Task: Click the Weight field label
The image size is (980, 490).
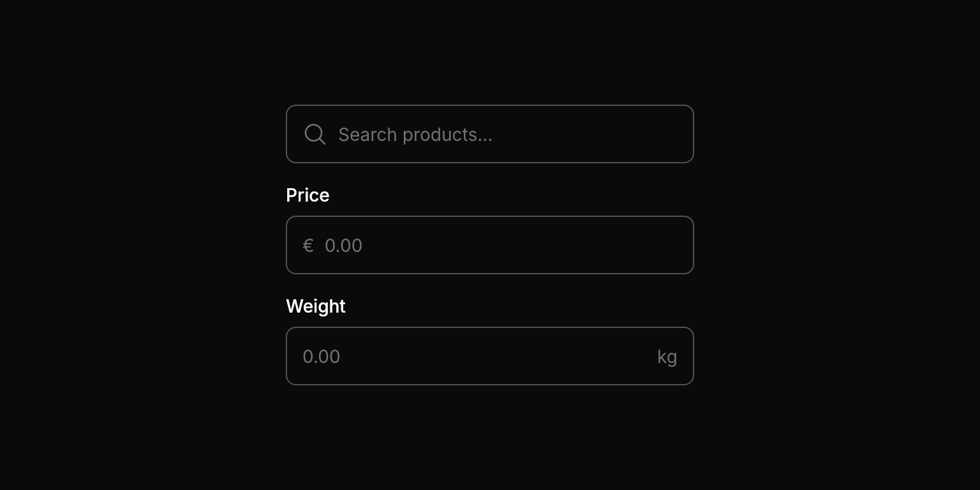Action: click(316, 306)
